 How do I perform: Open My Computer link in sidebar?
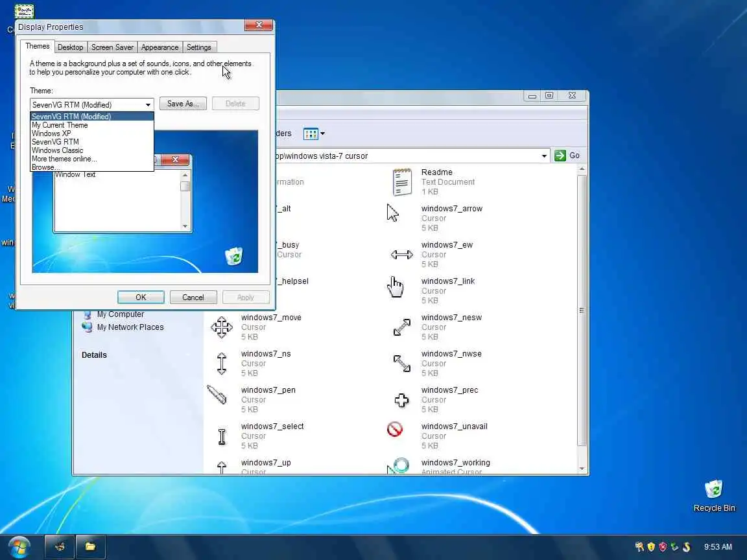(x=121, y=314)
